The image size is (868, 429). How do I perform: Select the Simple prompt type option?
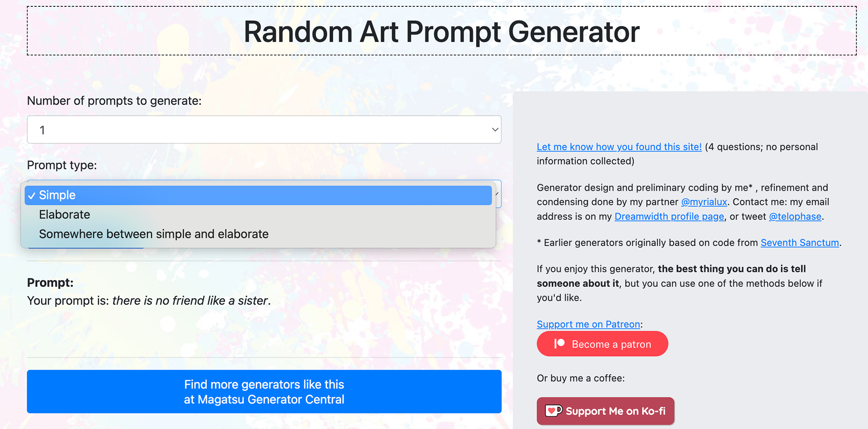tap(258, 195)
